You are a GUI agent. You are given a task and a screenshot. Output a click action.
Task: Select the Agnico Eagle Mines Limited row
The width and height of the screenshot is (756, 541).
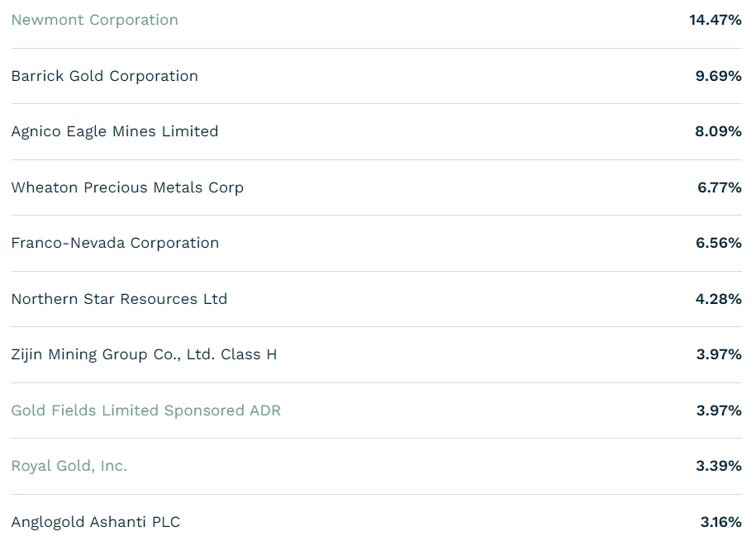coord(376,131)
